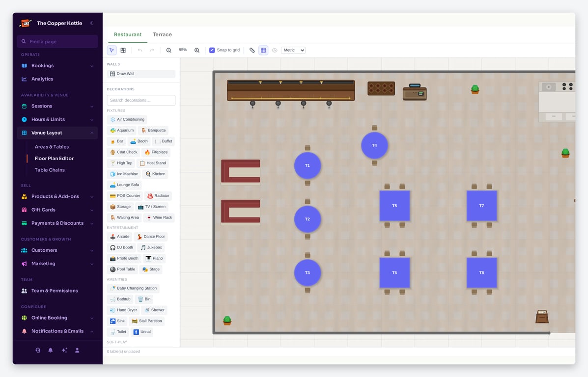Pick the Host Stand fixture
Viewport: 588px width, 377px height.
153,163
